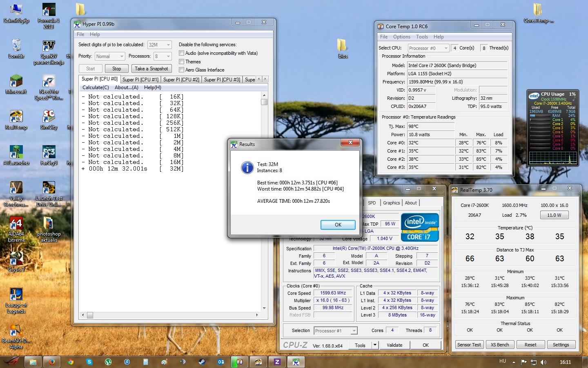This screenshot has height=368, width=588.
Task: Open Skype from the taskbar
Action: tap(89, 362)
